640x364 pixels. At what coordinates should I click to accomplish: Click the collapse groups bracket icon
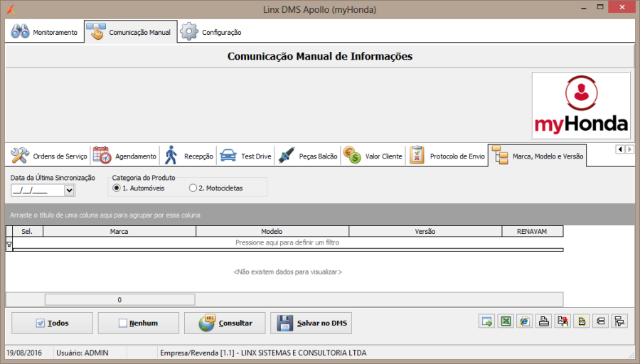point(600,321)
